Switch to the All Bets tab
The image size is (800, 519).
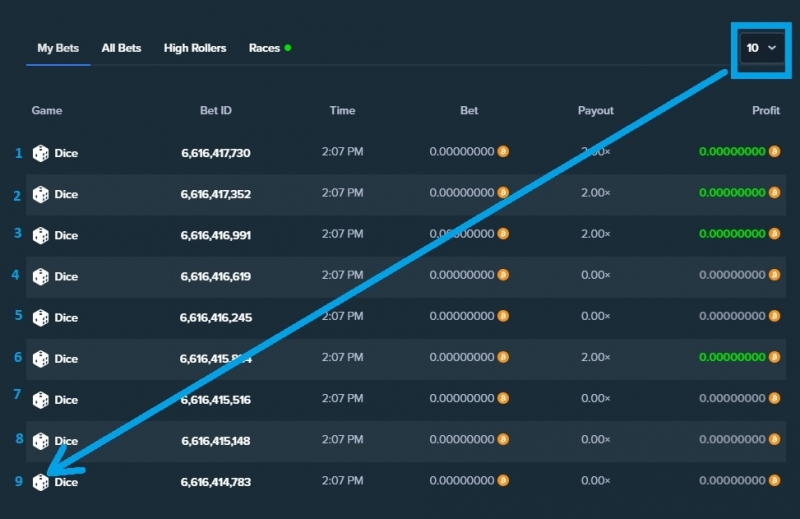click(x=121, y=48)
